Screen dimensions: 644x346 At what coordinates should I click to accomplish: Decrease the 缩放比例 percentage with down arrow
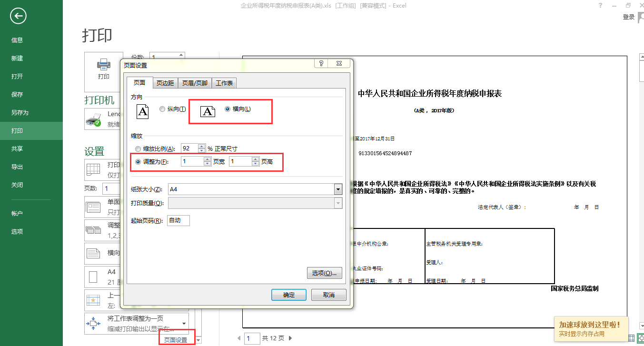pyautogui.click(x=201, y=151)
